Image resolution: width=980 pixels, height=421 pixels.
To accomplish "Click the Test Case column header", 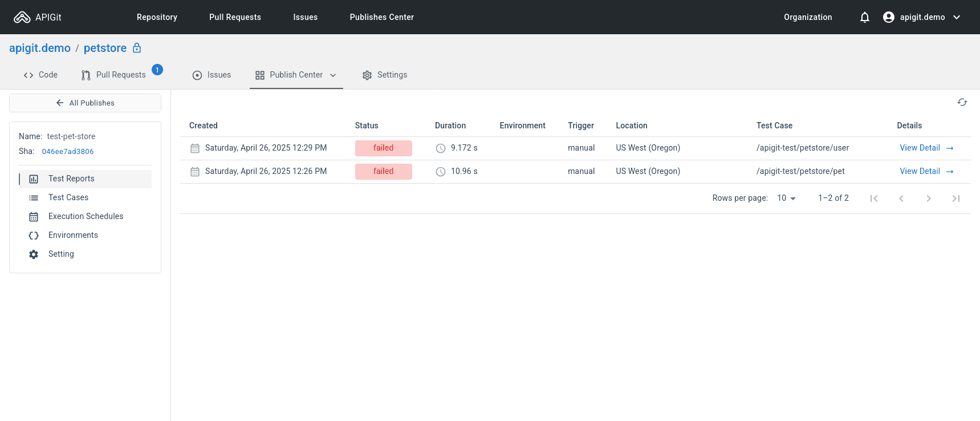I will coord(774,126).
